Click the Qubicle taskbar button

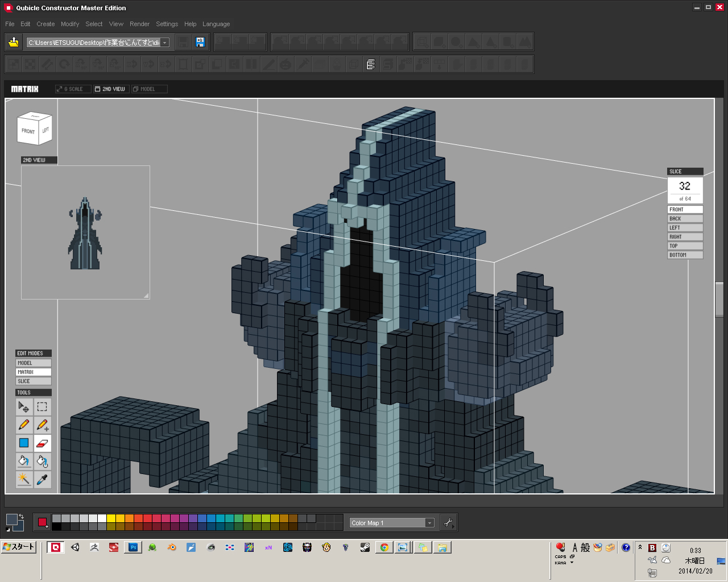pyautogui.click(x=56, y=547)
